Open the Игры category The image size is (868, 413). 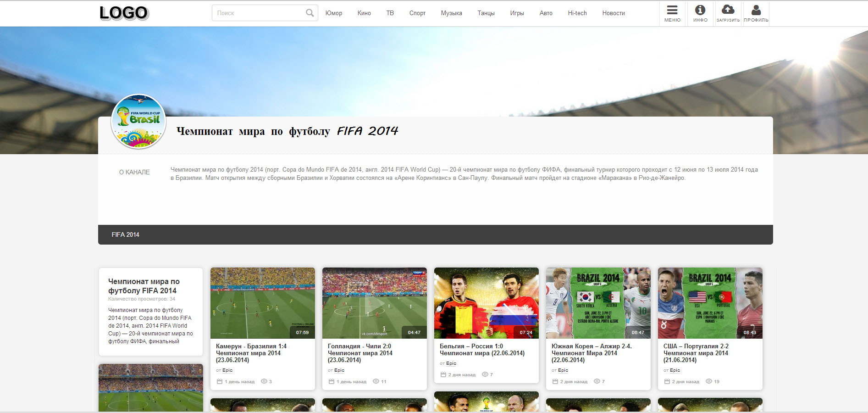tap(517, 13)
